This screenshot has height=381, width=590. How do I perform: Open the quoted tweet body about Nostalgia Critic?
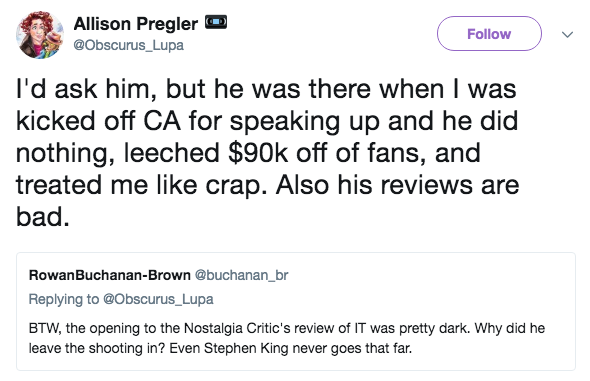[287, 338]
